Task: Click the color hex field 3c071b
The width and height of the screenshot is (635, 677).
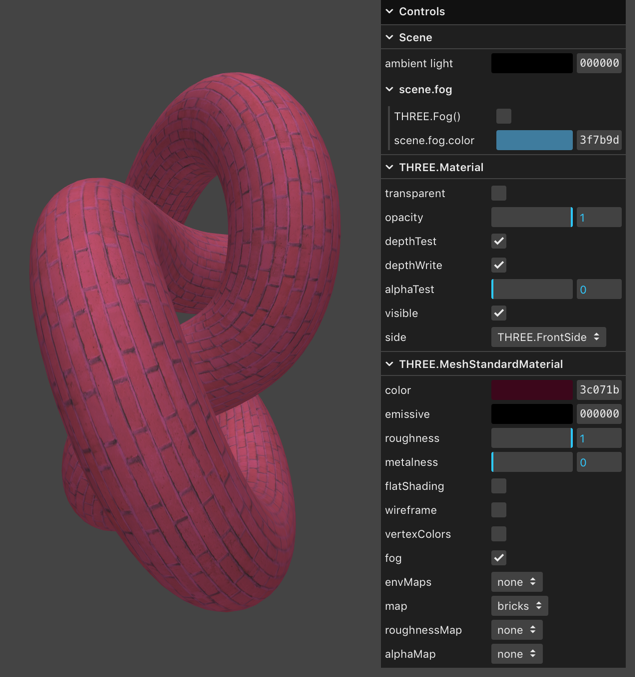Action: pyautogui.click(x=599, y=390)
